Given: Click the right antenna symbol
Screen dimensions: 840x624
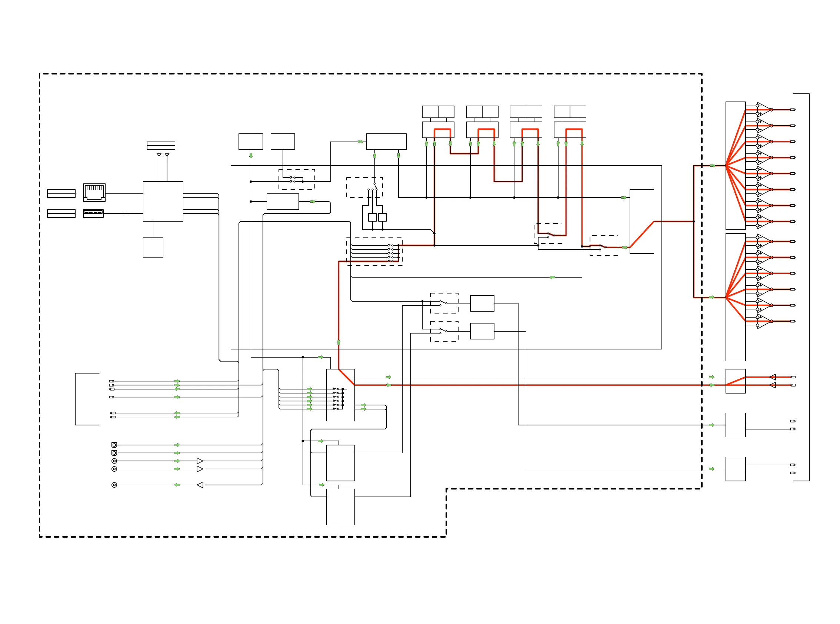Looking at the screenshot, I should 167,155.
